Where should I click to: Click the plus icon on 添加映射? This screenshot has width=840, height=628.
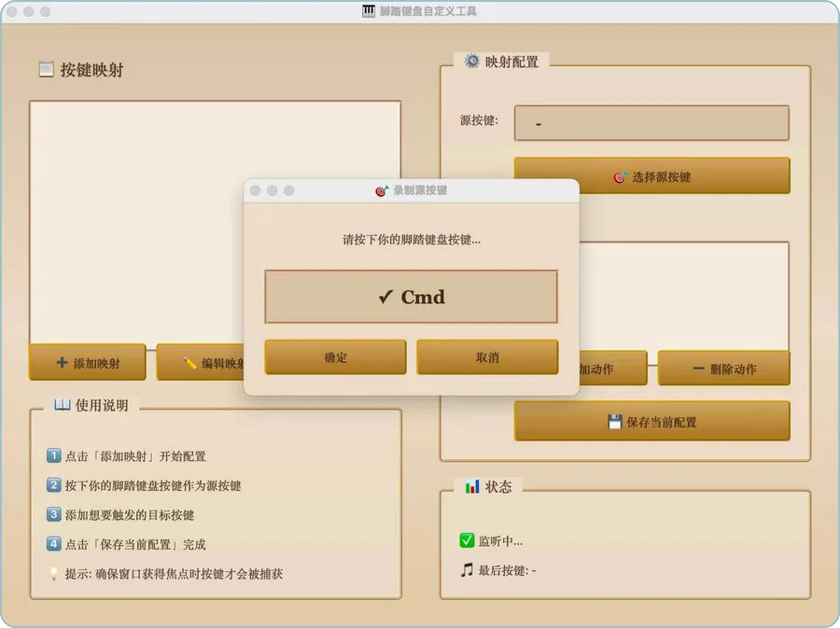coord(63,362)
